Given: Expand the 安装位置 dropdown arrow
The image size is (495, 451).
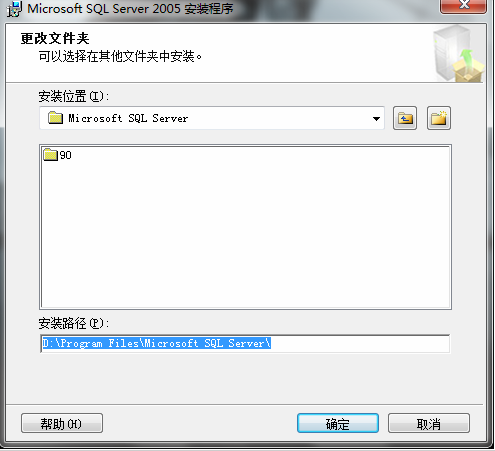Looking at the screenshot, I should click(376, 119).
